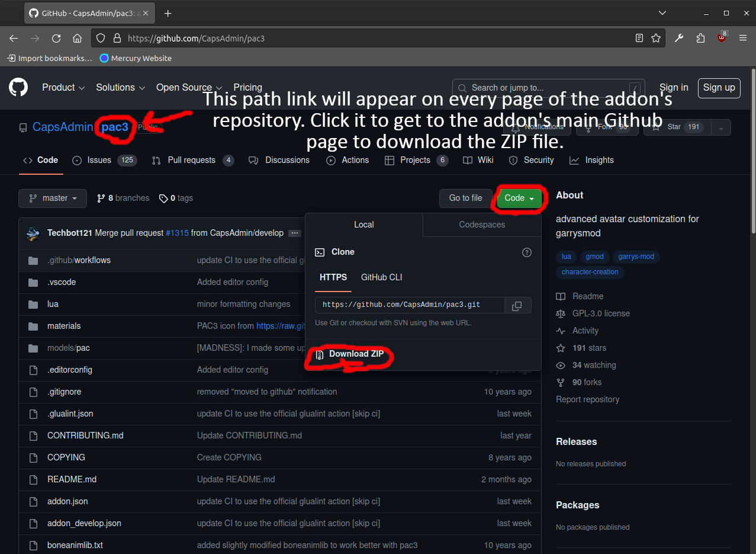View the 8 branches link
Screen dimensions: 756x554
(x=123, y=198)
